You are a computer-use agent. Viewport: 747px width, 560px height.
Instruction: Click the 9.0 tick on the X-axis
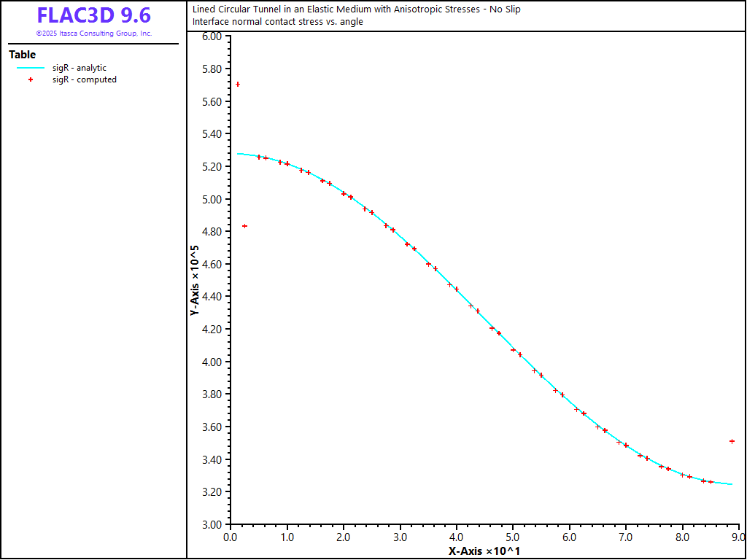coord(738,537)
